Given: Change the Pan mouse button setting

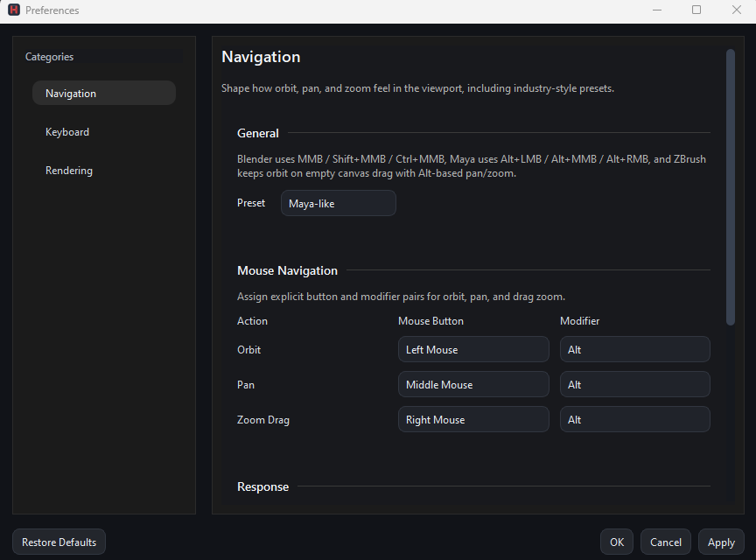Looking at the screenshot, I should [x=473, y=384].
